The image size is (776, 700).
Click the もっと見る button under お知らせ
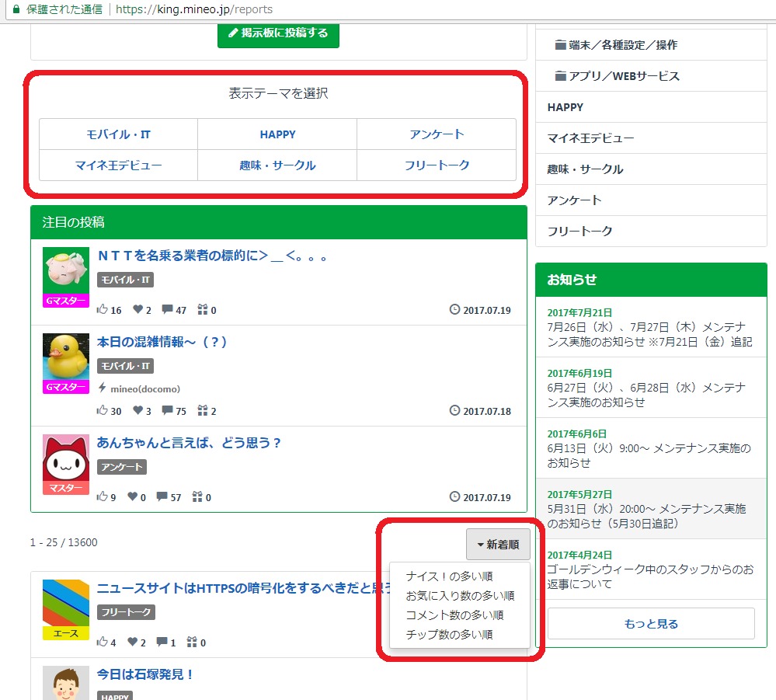[x=651, y=624]
